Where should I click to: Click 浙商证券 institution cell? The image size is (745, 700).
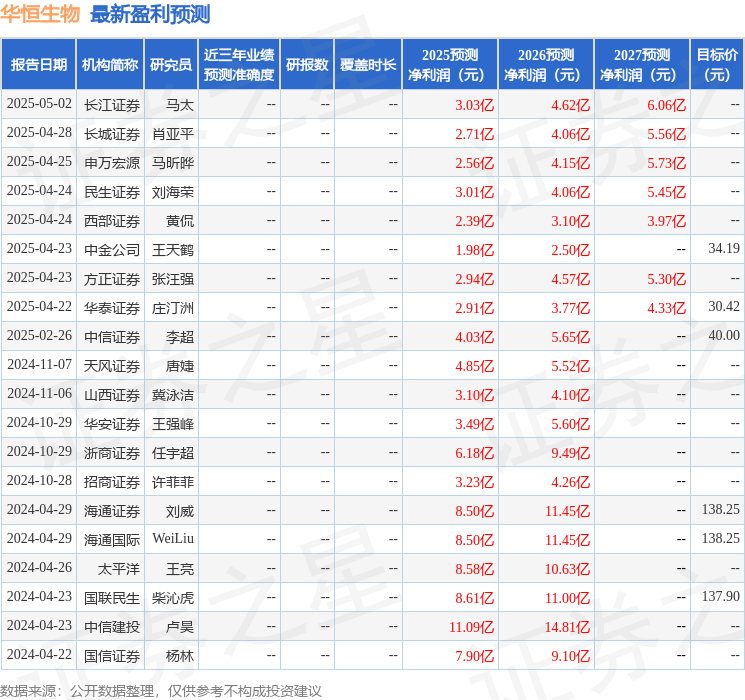coord(112,453)
